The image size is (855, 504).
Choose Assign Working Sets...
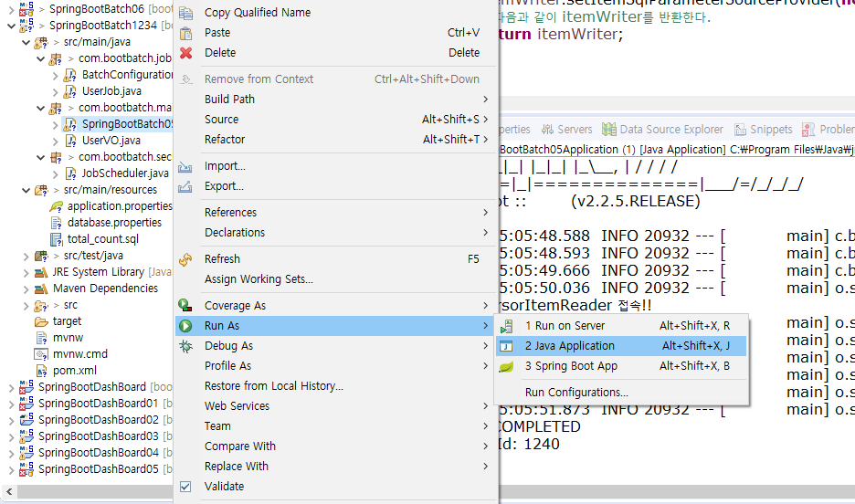click(336, 279)
